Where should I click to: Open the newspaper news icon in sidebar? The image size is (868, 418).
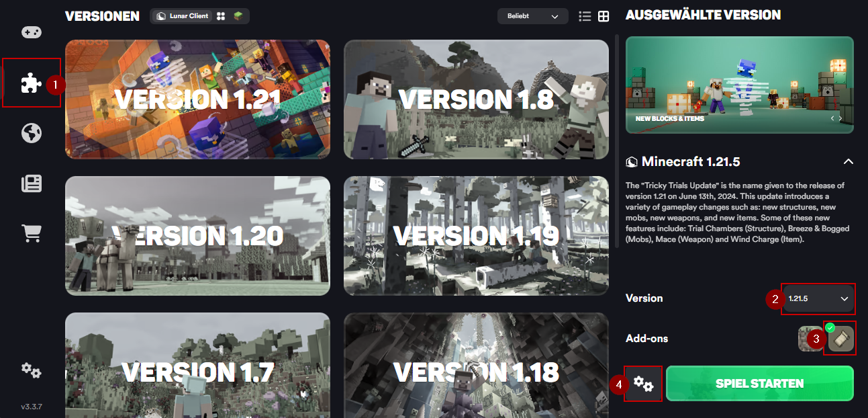31,183
